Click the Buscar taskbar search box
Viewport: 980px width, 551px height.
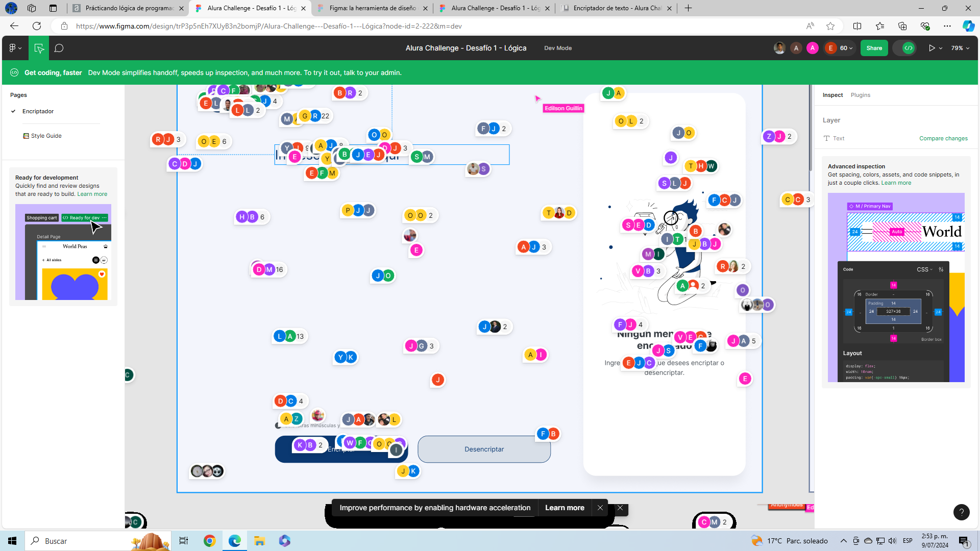97,541
